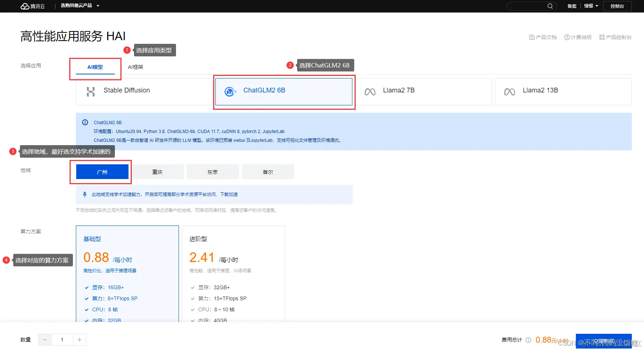
Task: Click the Llama2 7B Meta icon
Action: (370, 92)
